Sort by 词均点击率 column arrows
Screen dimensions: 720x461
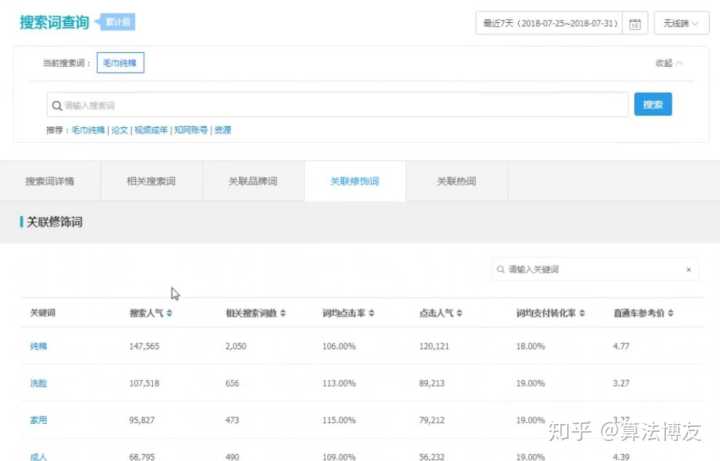(x=372, y=313)
